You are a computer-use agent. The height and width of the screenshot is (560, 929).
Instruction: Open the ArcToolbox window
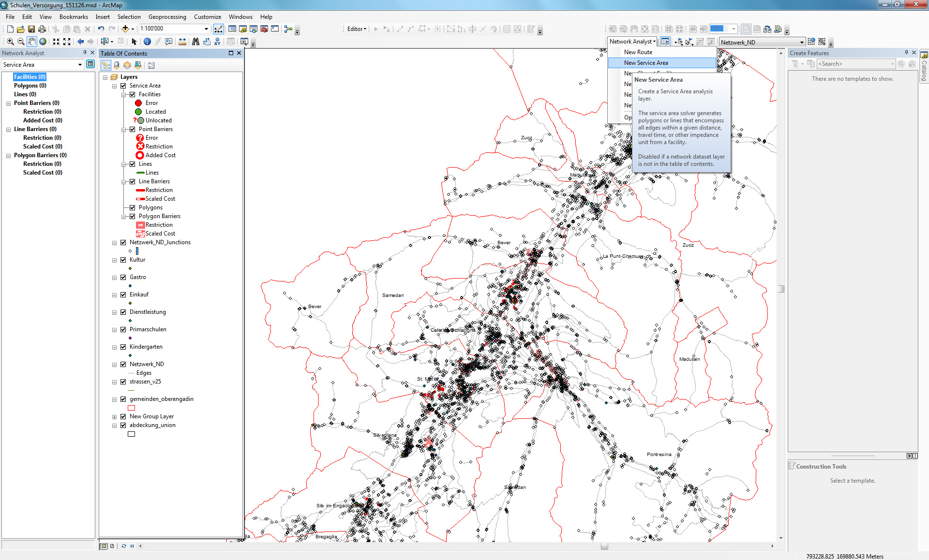pyautogui.click(x=264, y=29)
